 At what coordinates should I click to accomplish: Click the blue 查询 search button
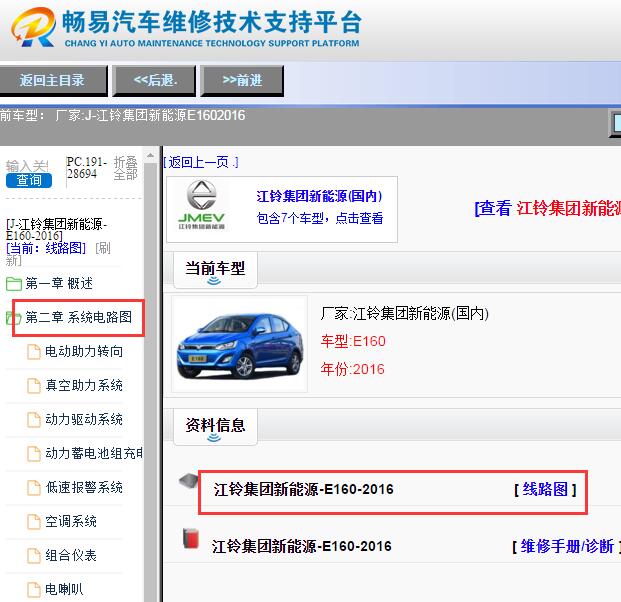tap(29, 181)
